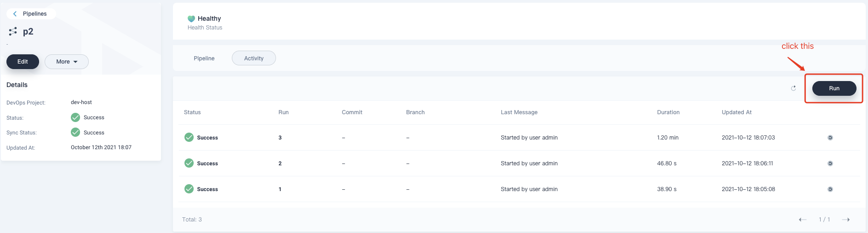Screen dimensions: 868x233
Task: Click the Total: 3 text
Action: pyautogui.click(x=192, y=220)
